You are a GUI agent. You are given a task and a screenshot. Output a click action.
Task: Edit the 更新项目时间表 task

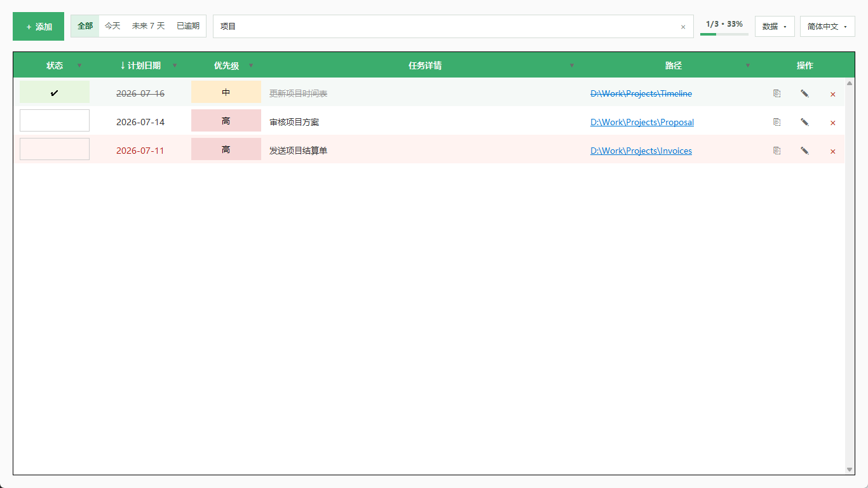point(804,93)
